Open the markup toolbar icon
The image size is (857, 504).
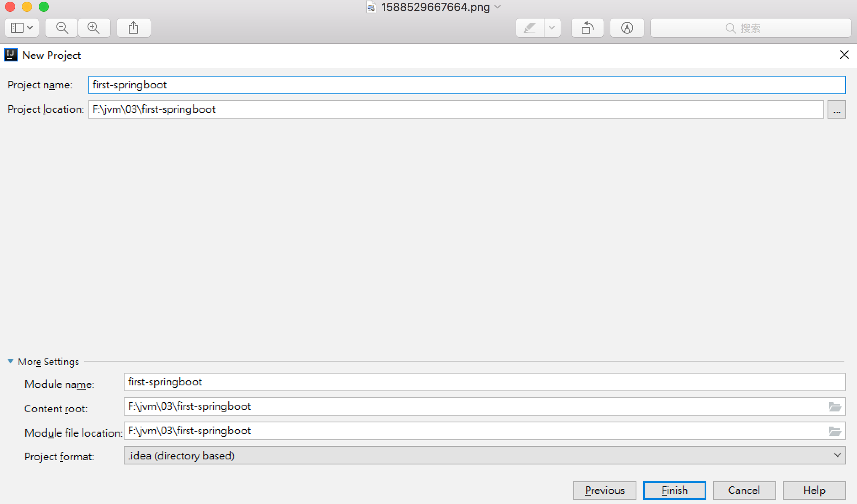(627, 28)
